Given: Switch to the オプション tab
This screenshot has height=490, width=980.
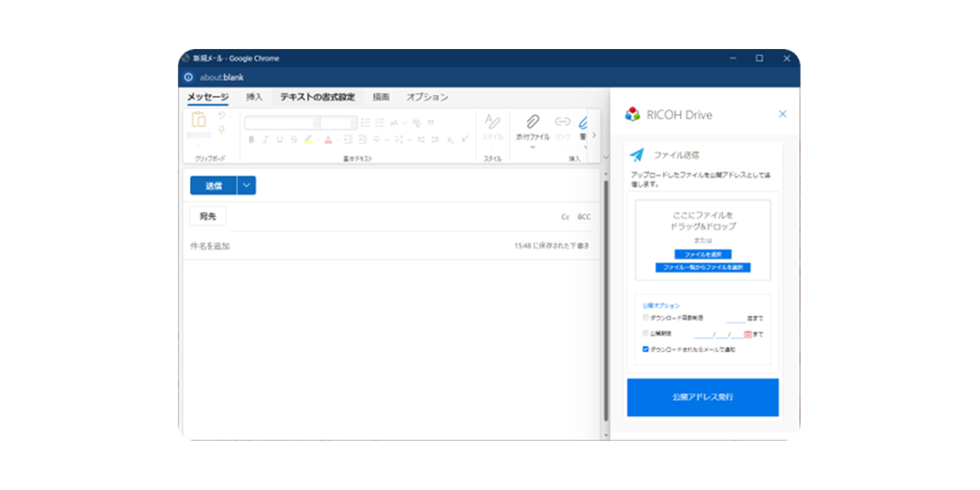Looking at the screenshot, I should pos(427,96).
